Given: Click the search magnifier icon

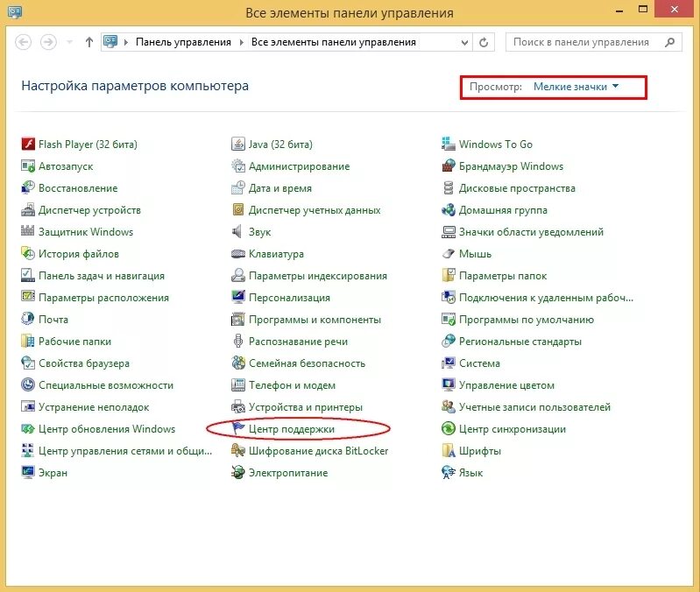Looking at the screenshot, I should click(669, 42).
